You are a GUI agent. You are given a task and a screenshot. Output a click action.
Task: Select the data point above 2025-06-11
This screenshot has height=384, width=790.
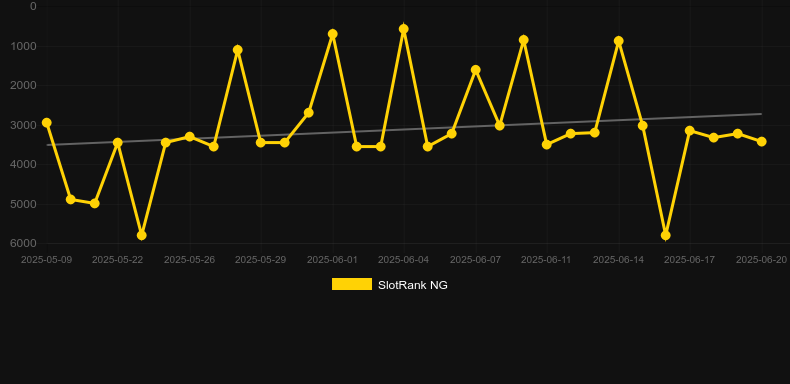[x=547, y=145]
